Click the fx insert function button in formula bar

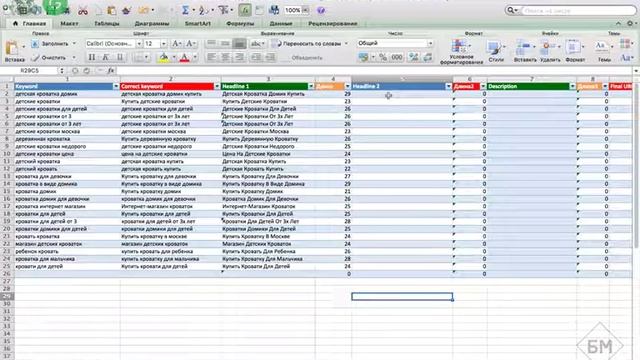111,71
